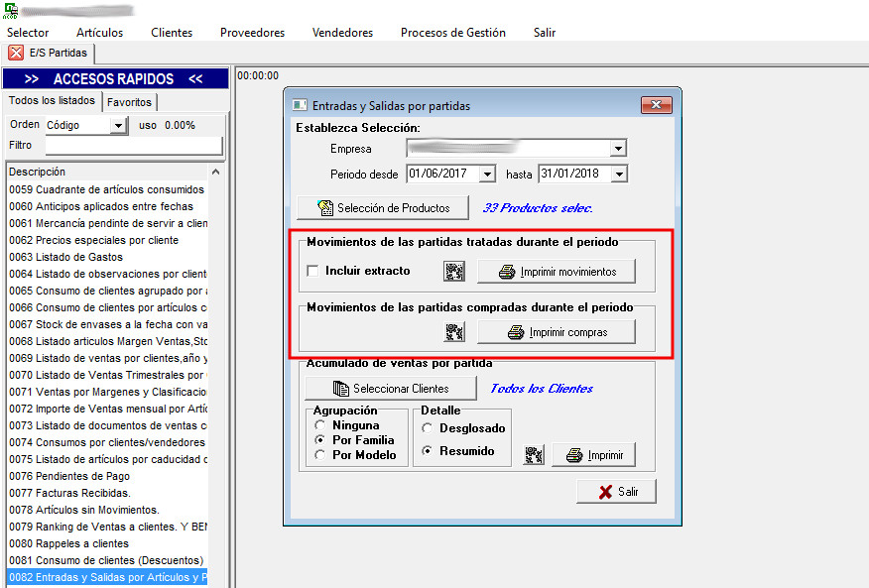The image size is (869, 588).
Task: Select 0075 Listado de artículos por caducidad
Action: tap(107, 459)
